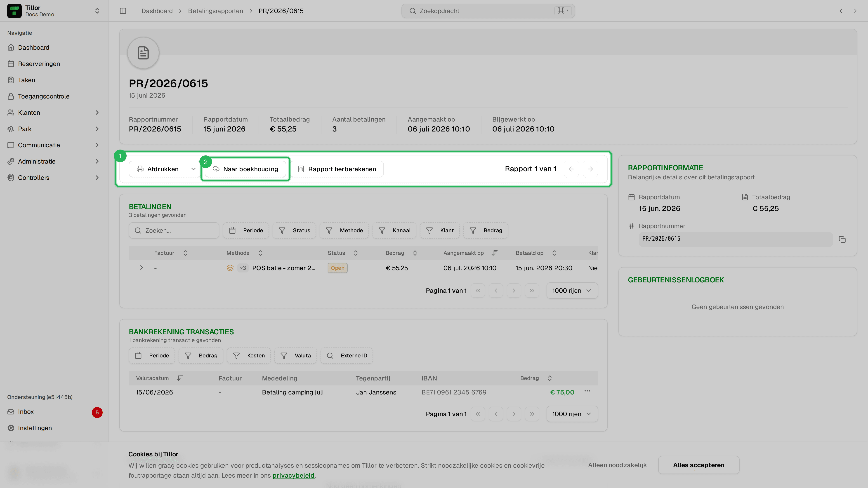This screenshot has width=868, height=488.
Task: Focus the Zoeken field in Betalingen
Action: coord(174,230)
